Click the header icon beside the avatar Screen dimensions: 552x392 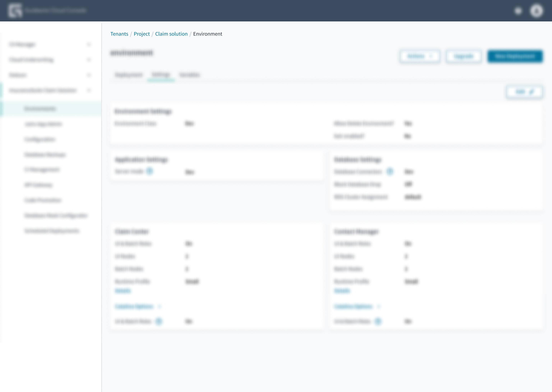[x=518, y=11]
